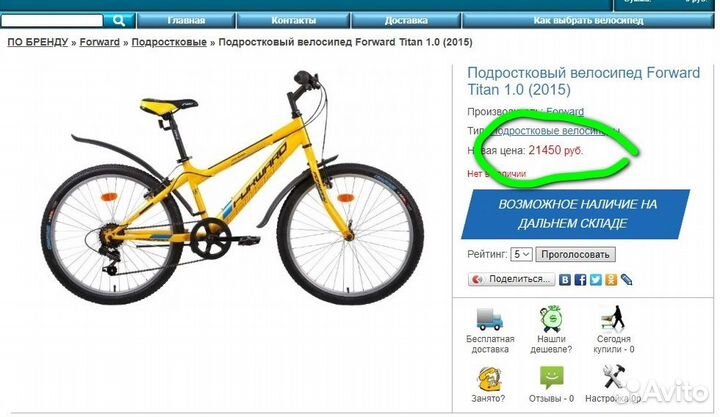Open the rating dropdown showing 5
This screenshot has width=720, height=417.
[521, 254]
